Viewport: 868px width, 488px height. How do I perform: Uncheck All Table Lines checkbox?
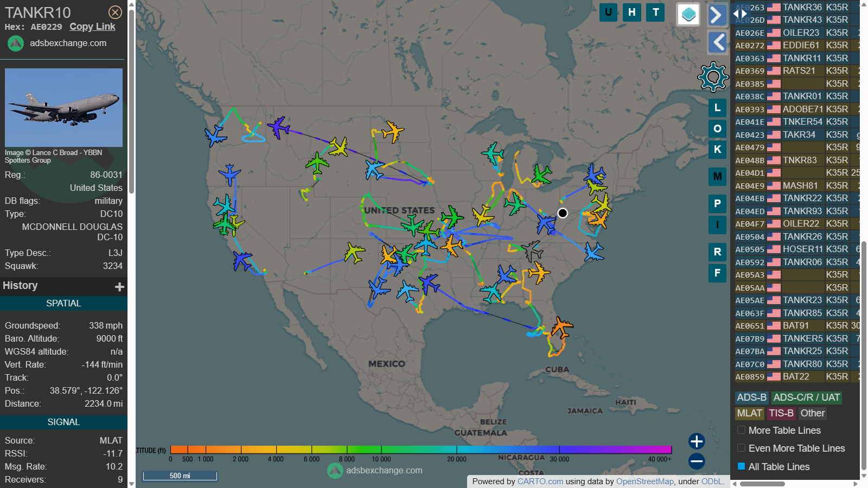point(741,466)
